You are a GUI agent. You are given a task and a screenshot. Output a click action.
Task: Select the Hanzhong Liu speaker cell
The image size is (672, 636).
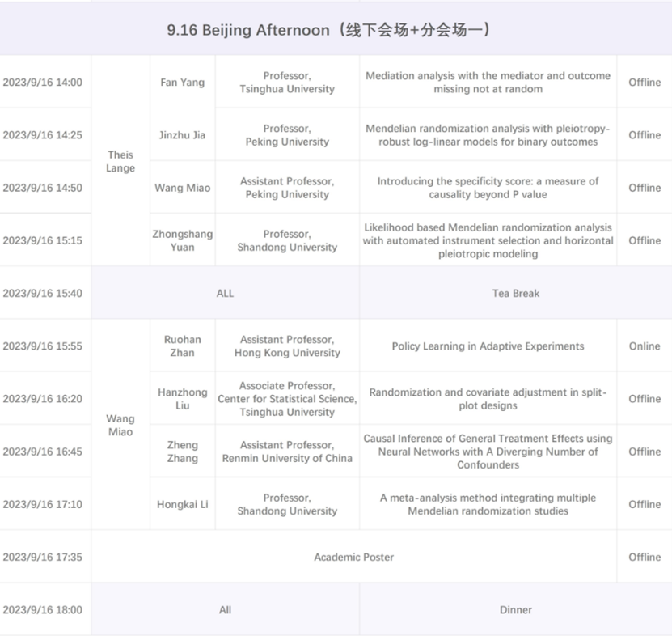click(182, 399)
